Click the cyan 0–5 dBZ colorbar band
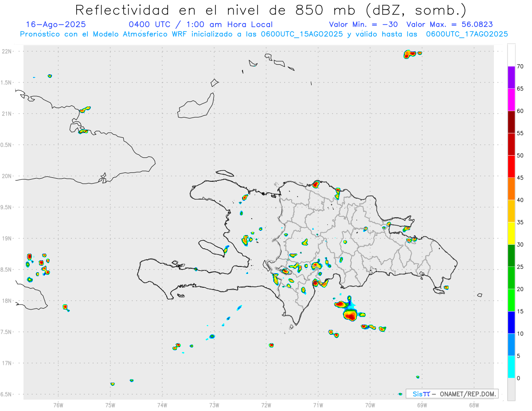 pos(511,367)
